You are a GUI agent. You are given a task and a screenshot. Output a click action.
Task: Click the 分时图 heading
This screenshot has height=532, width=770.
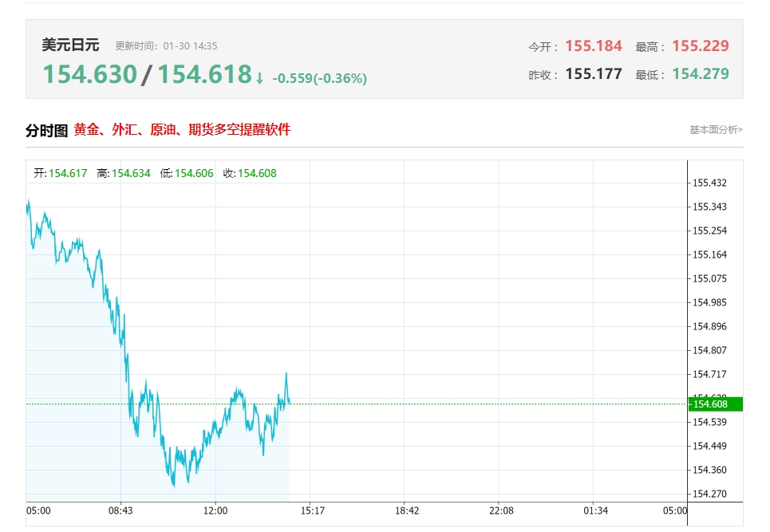pos(46,131)
